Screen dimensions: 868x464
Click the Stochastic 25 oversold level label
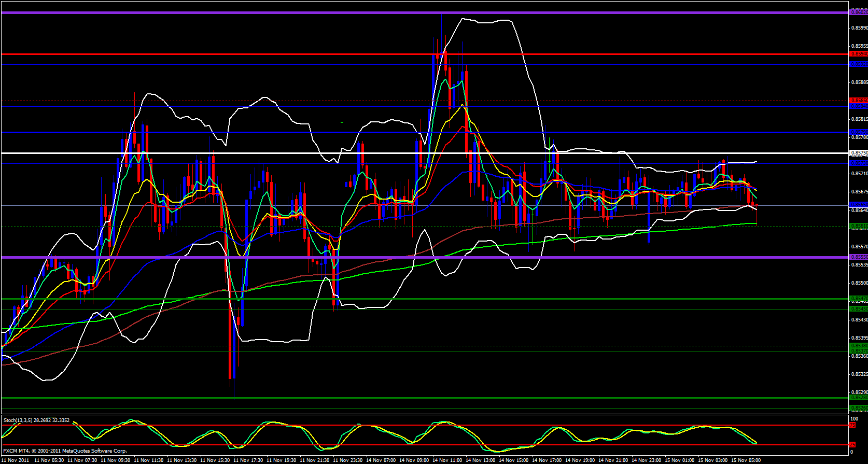[852, 445]
